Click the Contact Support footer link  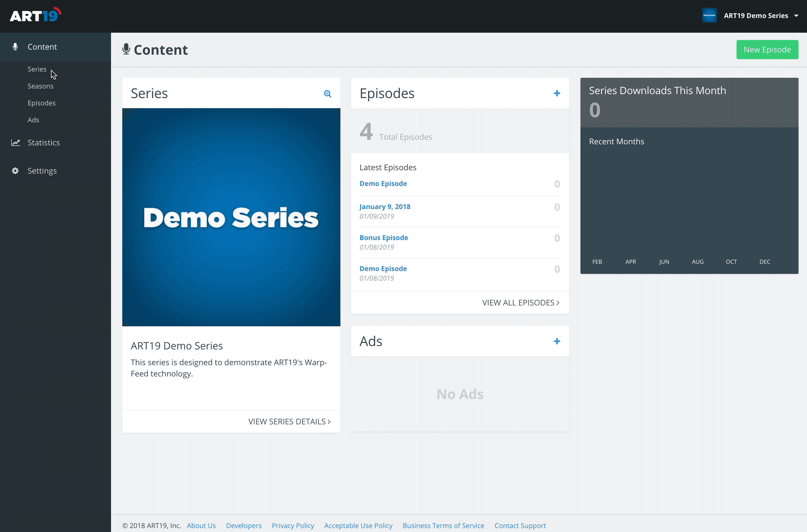pos(520,526)
